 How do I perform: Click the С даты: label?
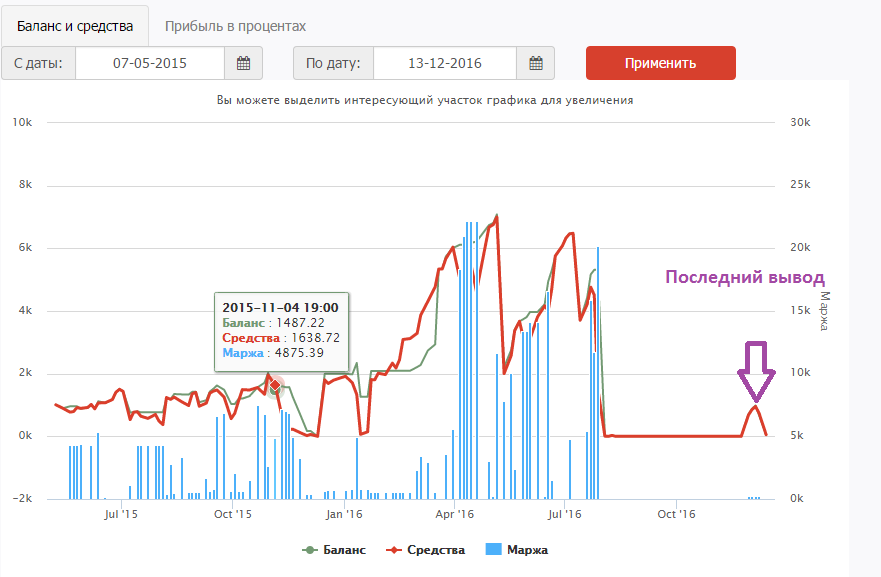tap(38, 63)
